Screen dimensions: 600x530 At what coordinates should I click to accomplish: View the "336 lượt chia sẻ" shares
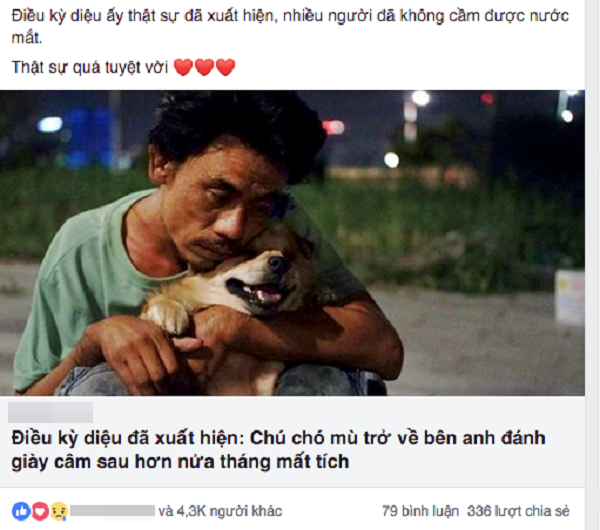click(518, 511)
